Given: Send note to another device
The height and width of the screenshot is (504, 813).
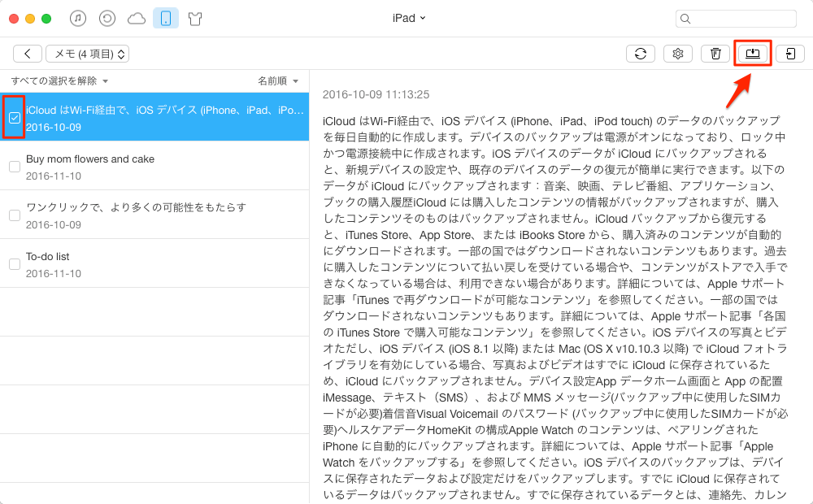Looking at the screenshot, I should coord(790,54).
